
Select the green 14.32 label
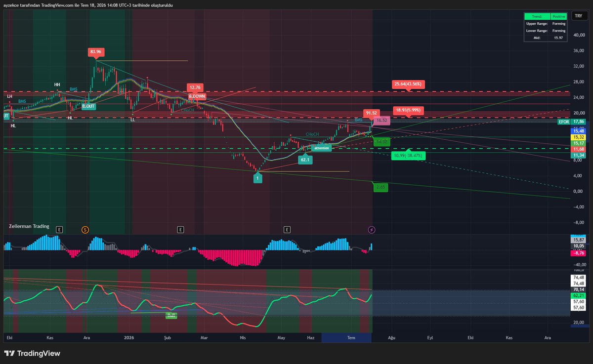coord(381,142)
